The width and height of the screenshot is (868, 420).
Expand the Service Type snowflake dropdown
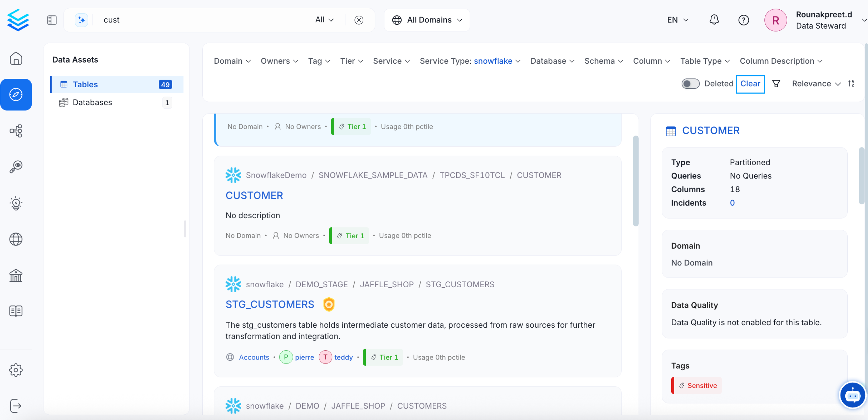470,61
